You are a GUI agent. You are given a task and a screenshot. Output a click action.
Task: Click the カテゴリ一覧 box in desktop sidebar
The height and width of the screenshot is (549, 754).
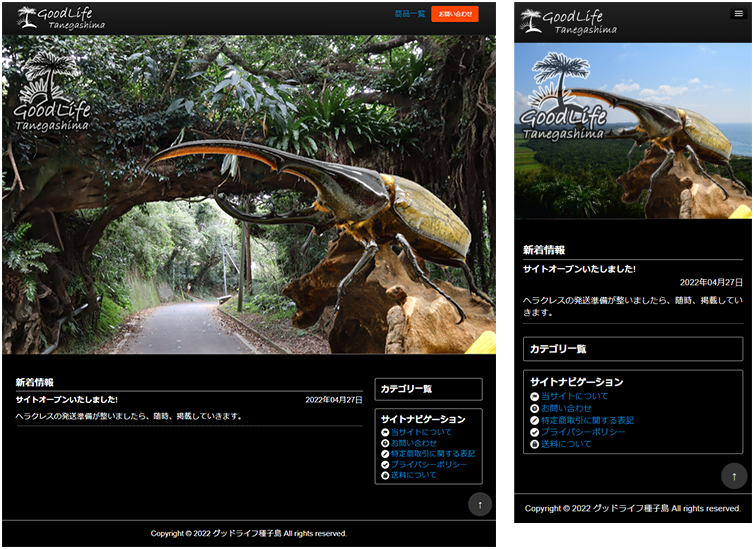(428, 389)
